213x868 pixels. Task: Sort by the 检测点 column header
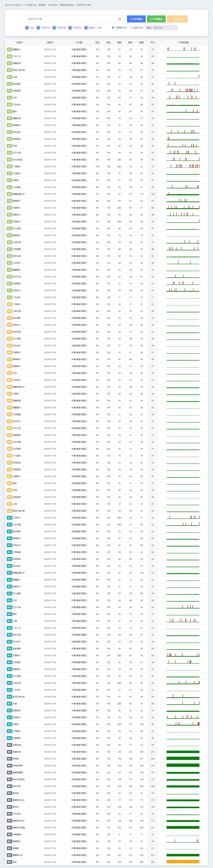[x=19, y=42]
